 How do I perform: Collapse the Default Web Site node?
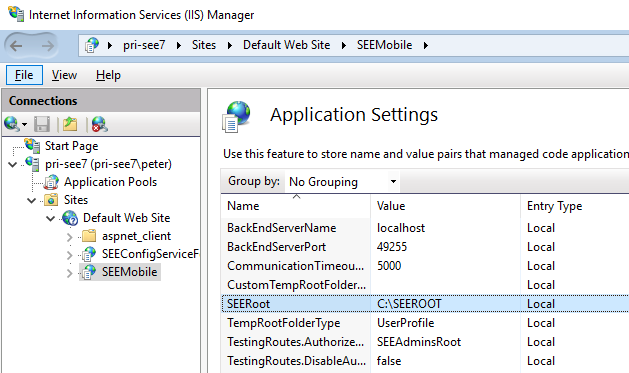(51, 219)
